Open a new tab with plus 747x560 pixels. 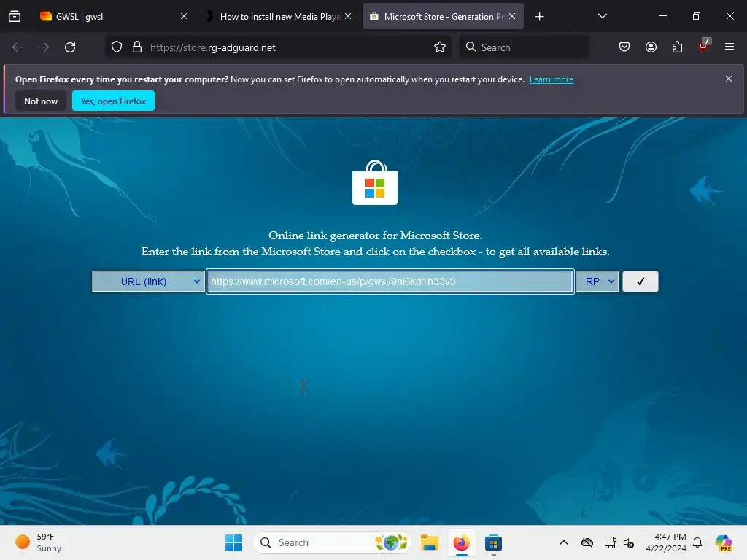(539, 17)
